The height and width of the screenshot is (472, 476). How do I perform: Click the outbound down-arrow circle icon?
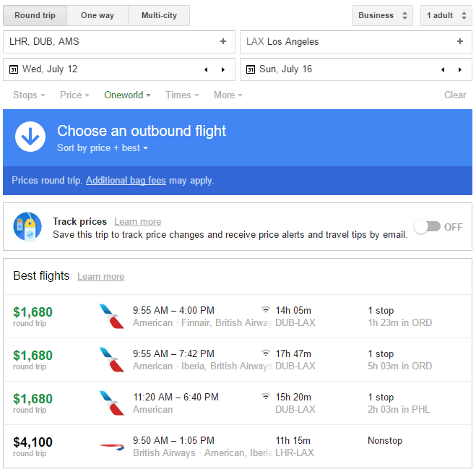click(x=30, y=137)
